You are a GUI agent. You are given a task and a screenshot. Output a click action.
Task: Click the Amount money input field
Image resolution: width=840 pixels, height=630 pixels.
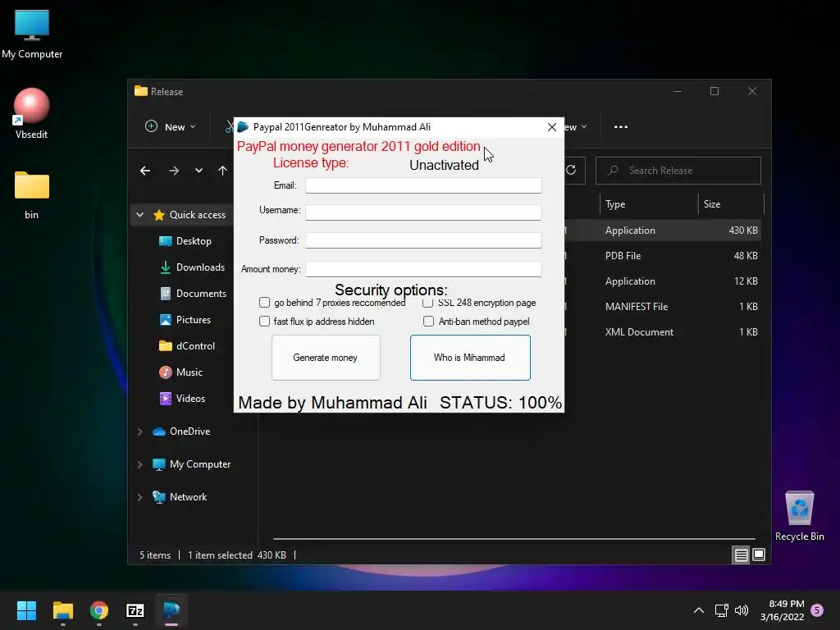(x=423, y=269)
